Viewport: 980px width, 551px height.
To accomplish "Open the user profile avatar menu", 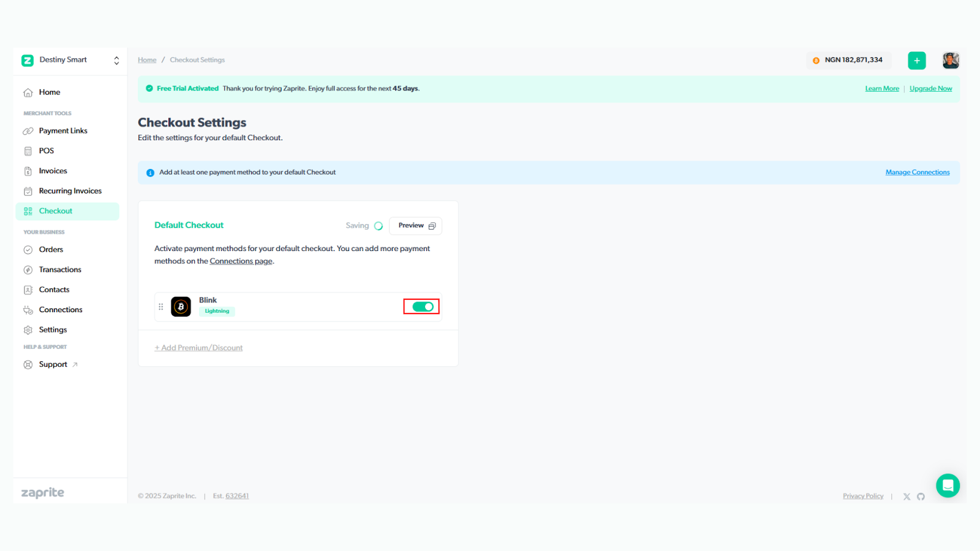I will (951, 60).
